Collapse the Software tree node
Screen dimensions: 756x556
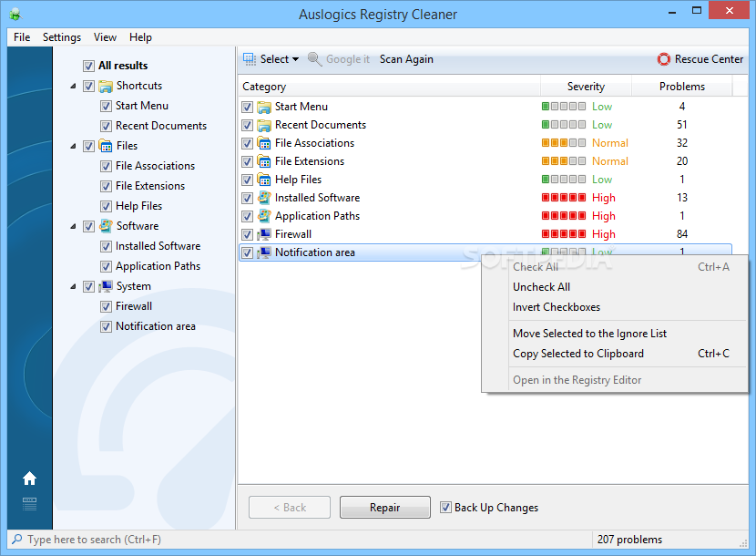[x=73, y=226]
